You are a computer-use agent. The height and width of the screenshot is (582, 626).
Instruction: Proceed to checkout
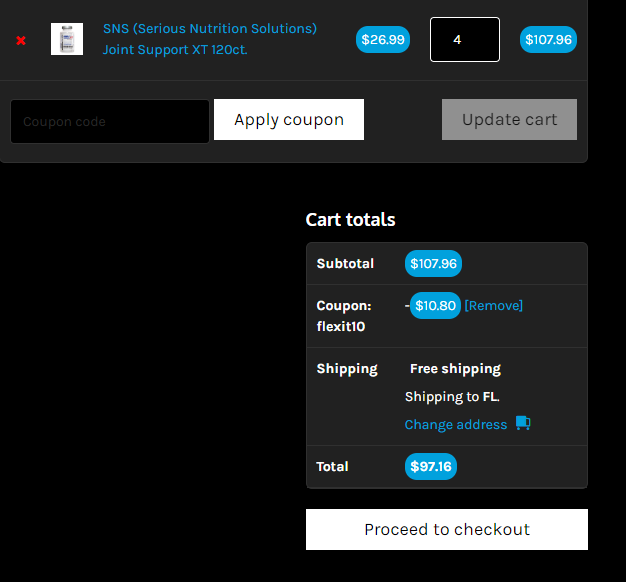(x=447, y=529)
